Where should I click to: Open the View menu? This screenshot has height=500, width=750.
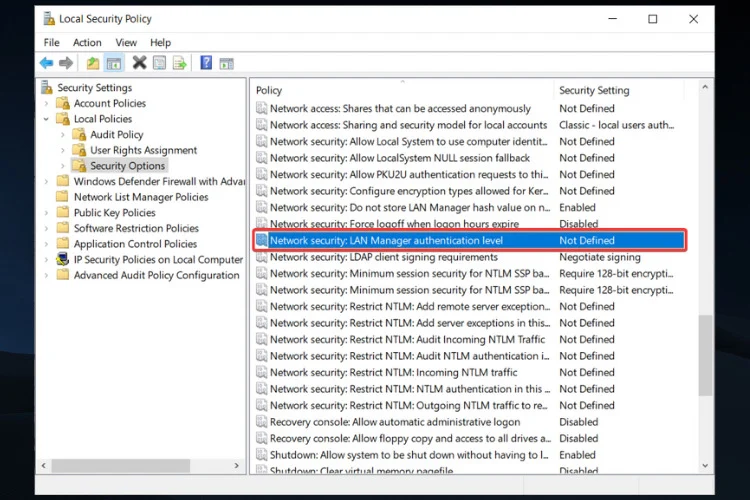126,43
